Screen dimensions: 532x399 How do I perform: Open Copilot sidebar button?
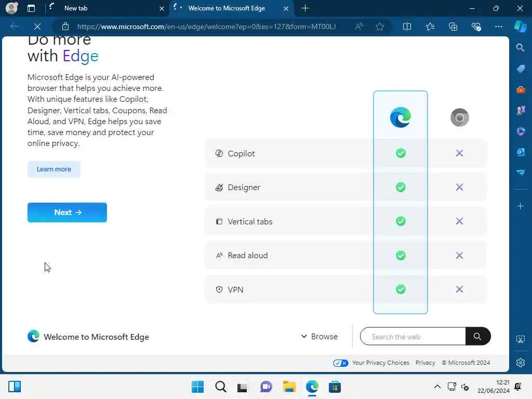pyautogui.click(x=520, y=26)
